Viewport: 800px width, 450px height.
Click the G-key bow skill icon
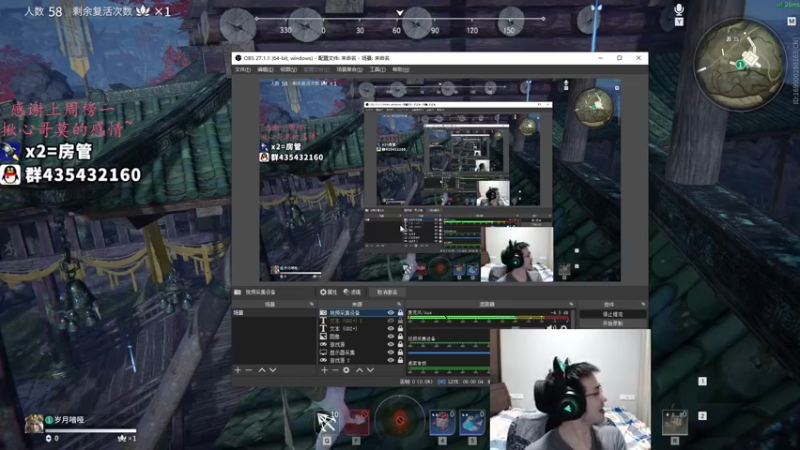tap(327, 422)
